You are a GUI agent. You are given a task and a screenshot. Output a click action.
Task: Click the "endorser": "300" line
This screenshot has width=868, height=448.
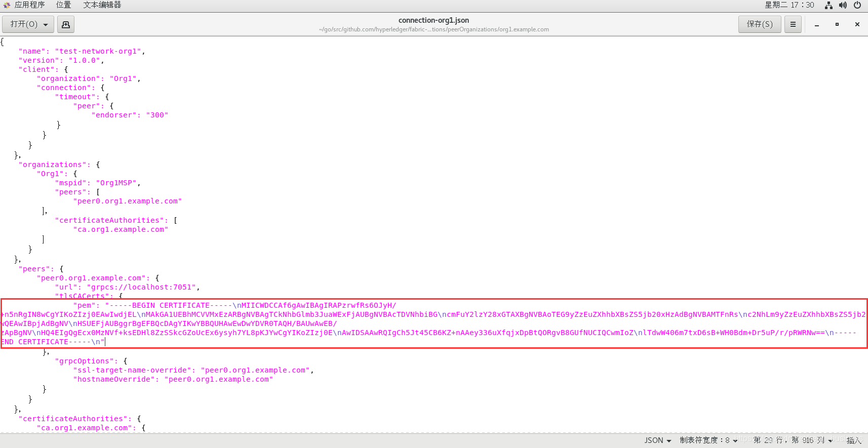(130, 115)
